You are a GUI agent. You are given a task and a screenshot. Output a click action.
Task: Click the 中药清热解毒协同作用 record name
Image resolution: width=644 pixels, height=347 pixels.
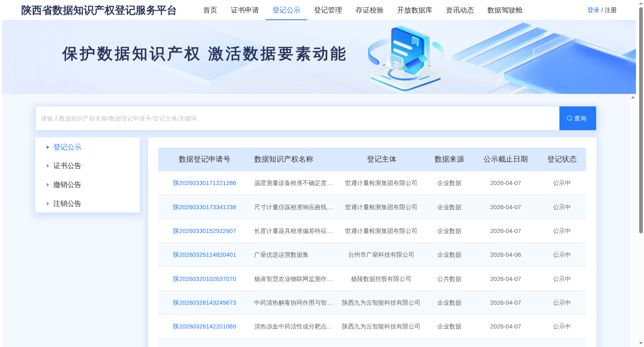tap(293, 303)
